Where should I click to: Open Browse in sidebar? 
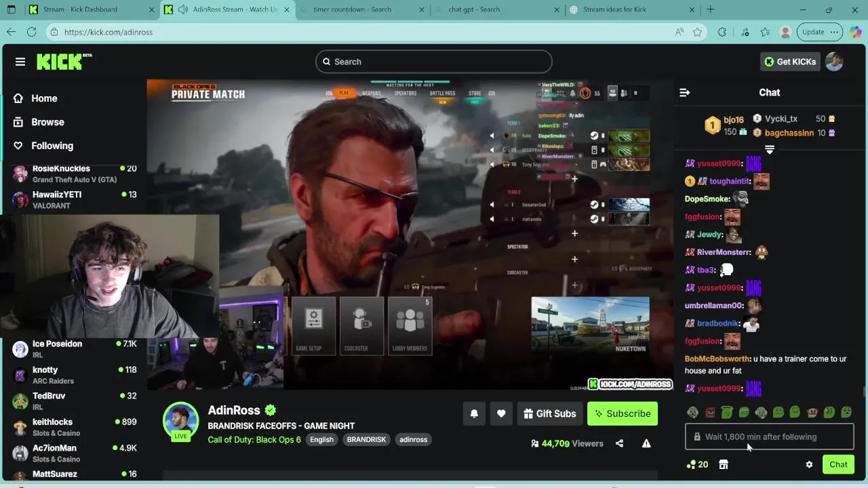[x=47, y=122]
